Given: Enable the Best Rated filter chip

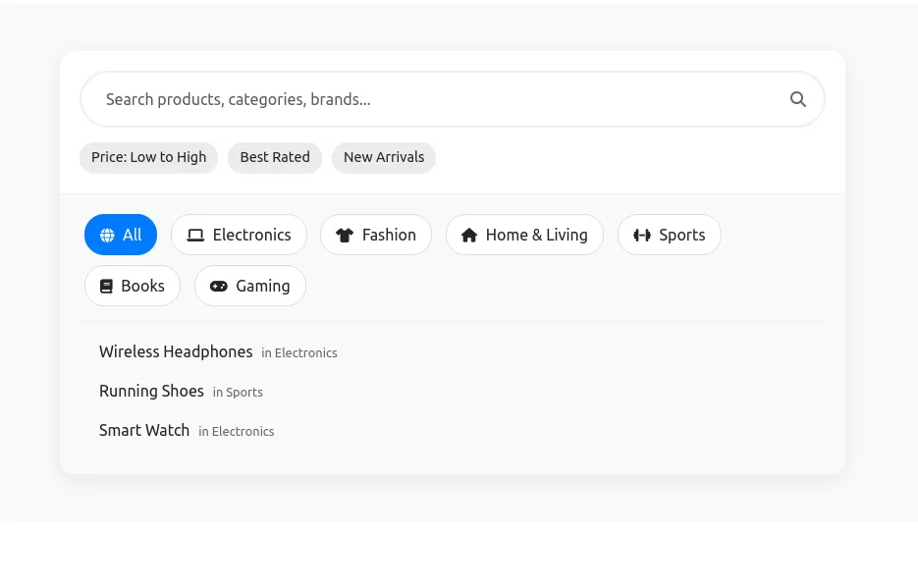Looking at the screenshot, I should click(275, 157).
